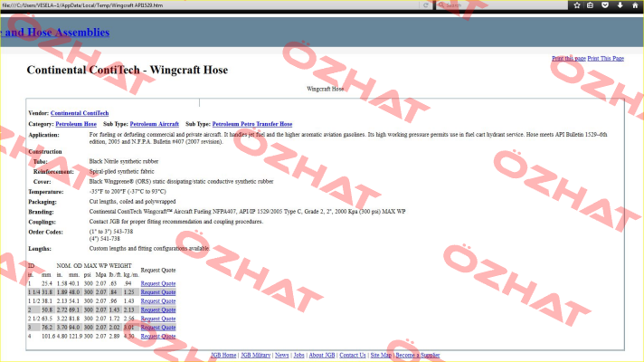Open the Continental ContiTech vendor link
Viewport: 644px width, 362px height.
click(80, 113)
